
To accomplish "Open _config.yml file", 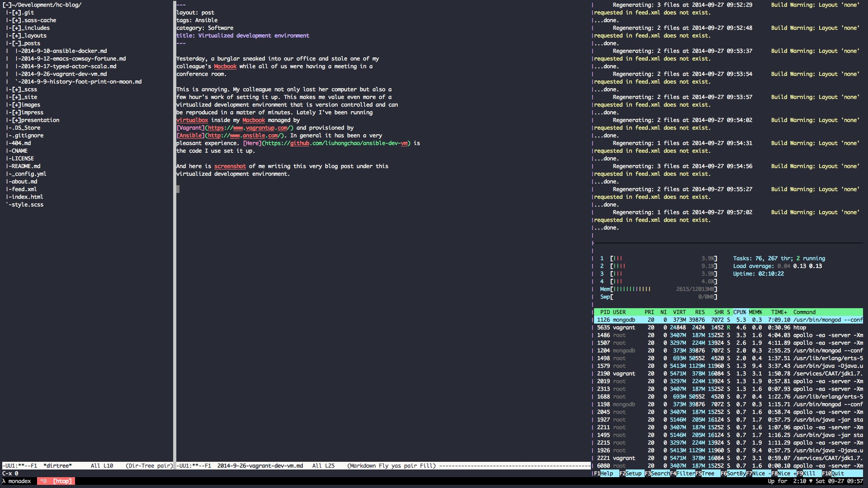I will click(x=29, y=174).
